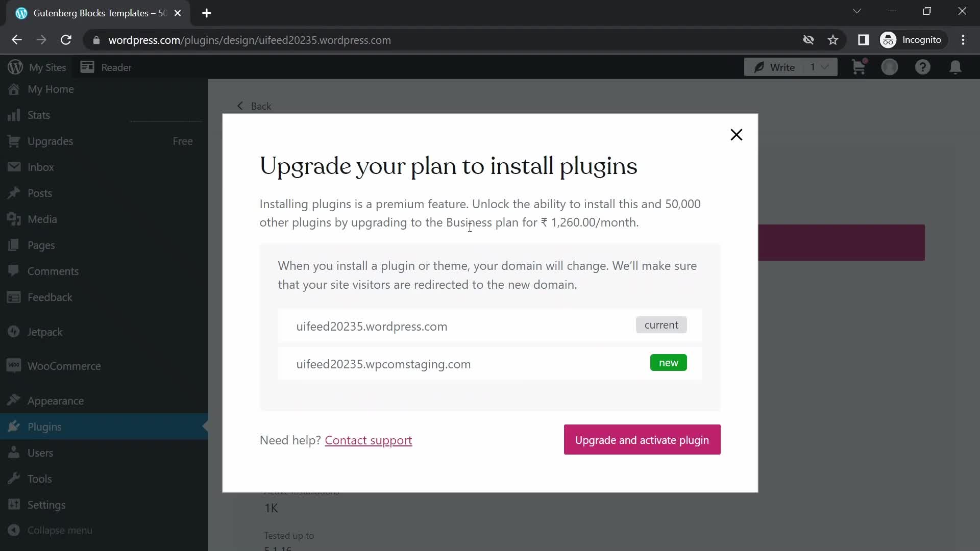Select the Settings menu item
The height and width of the screenshot is (551, 980).
46,505
